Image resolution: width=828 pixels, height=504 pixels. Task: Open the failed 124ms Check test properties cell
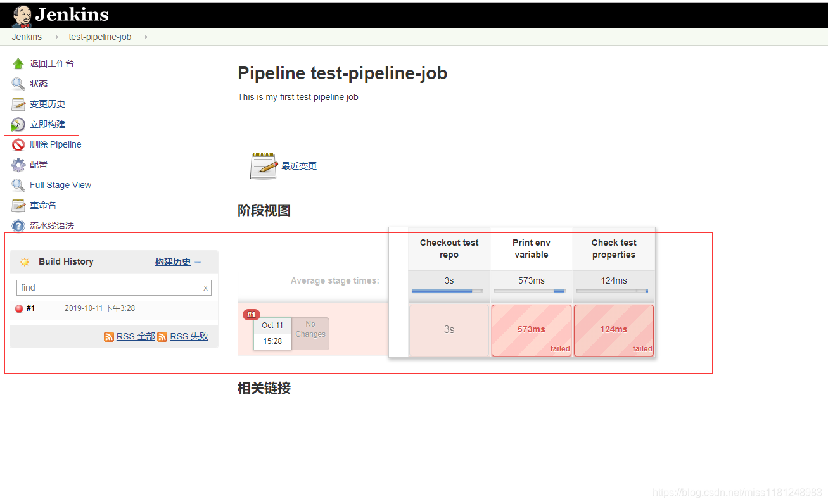614,331
